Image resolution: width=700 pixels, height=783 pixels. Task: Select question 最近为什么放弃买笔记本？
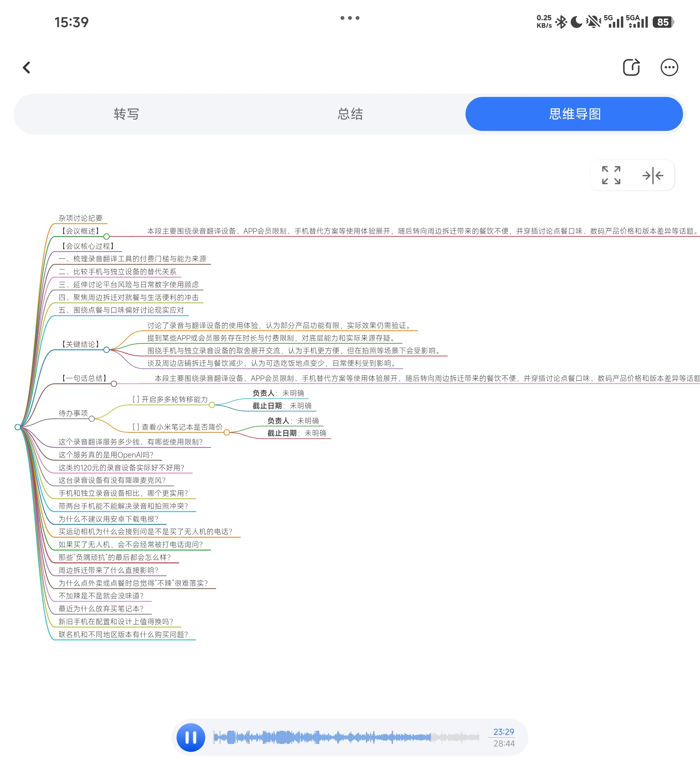click(x=101, y=609)
